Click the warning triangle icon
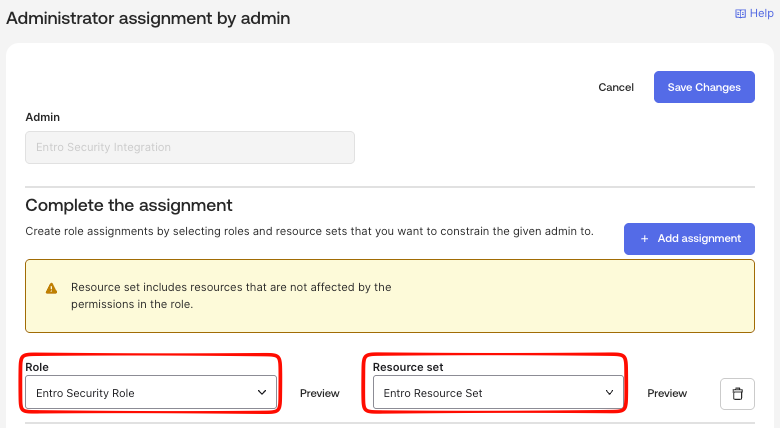This screenshot has width=780, height=428. click(51, 289)
